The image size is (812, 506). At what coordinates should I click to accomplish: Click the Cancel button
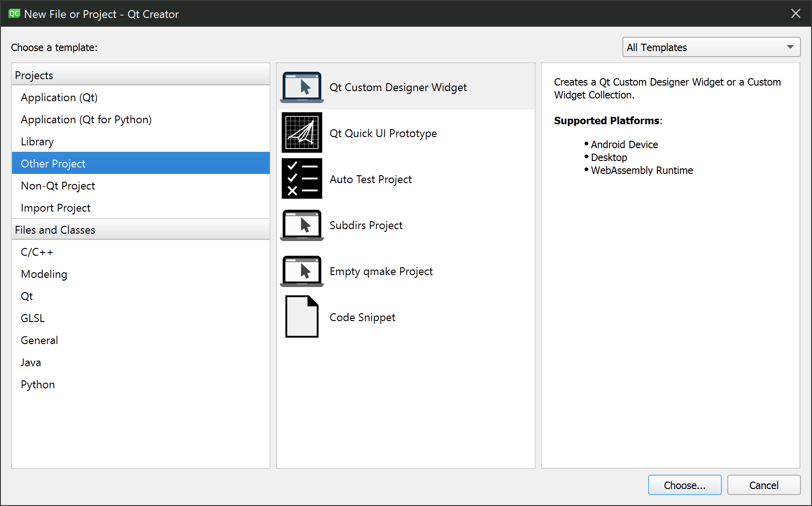(x=763, y=485)
